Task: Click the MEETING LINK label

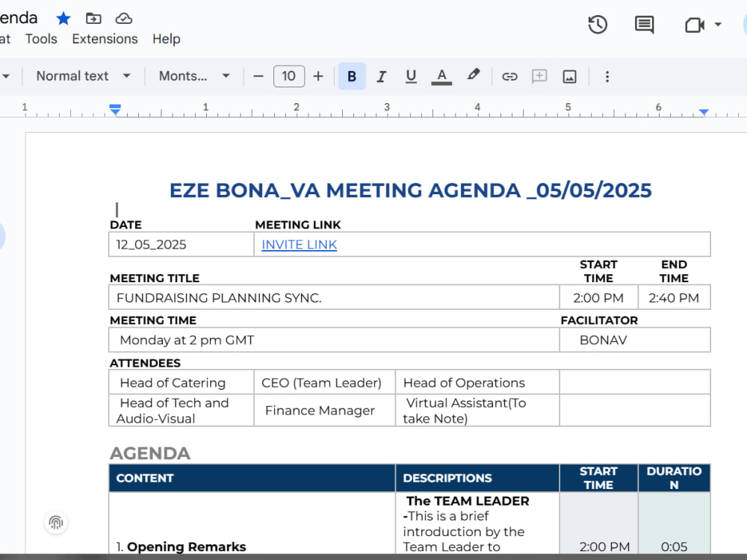Action: (x=298, y=225)
